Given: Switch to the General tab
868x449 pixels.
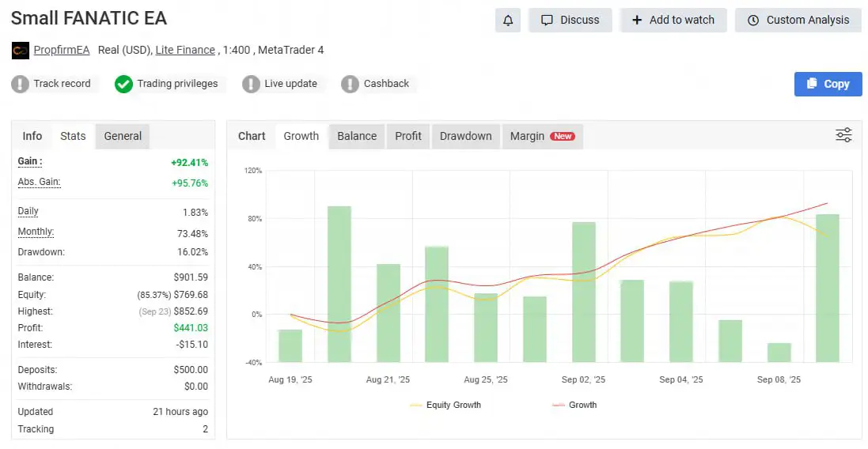Looking at the screenshot, I should (x=123, y=136).
